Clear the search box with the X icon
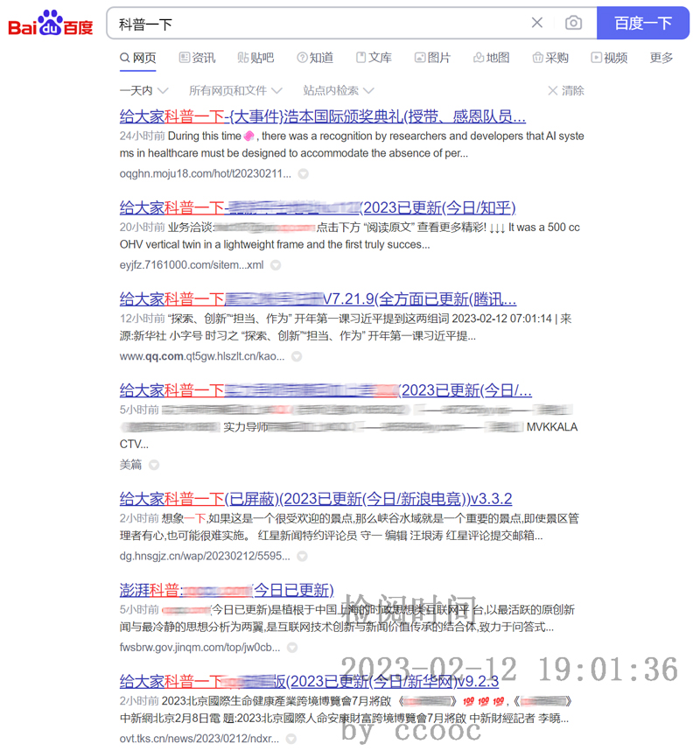This screenshot has height=751, width=700. coord(537,23)
